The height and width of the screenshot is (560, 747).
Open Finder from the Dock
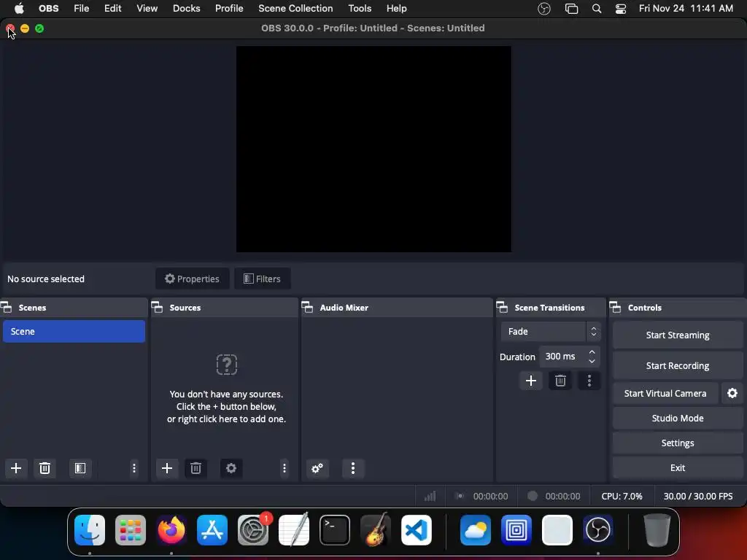(x=90, y=529)
